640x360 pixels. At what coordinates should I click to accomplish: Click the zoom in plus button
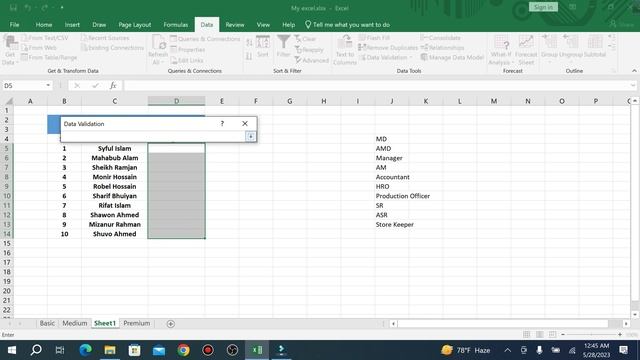tap(620, 334)
